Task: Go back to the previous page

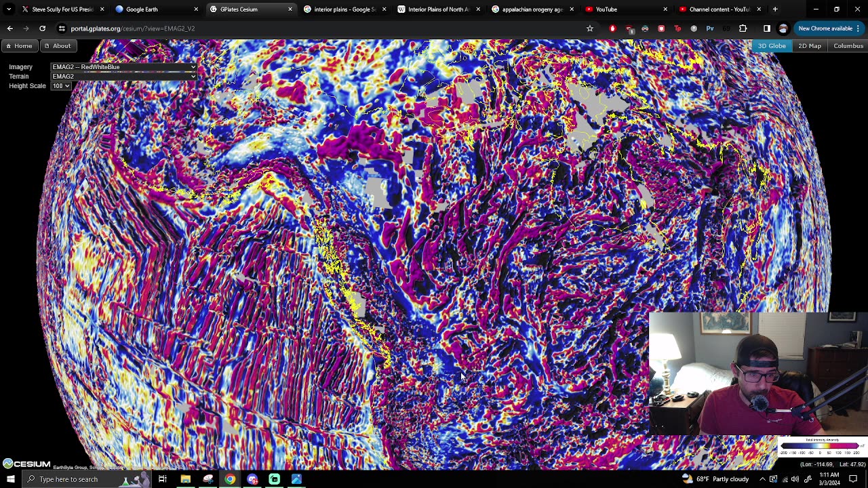Action: (9, 28)
